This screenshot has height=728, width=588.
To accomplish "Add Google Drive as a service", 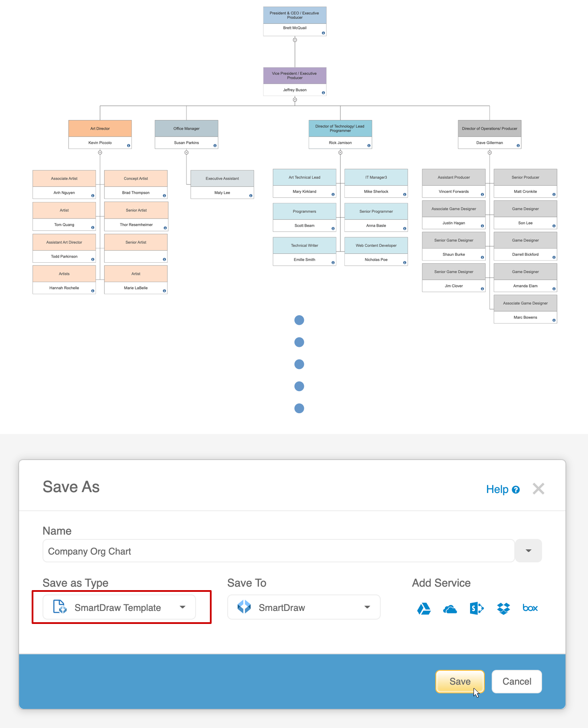I will pyautogui.click(x=424, y=608).
